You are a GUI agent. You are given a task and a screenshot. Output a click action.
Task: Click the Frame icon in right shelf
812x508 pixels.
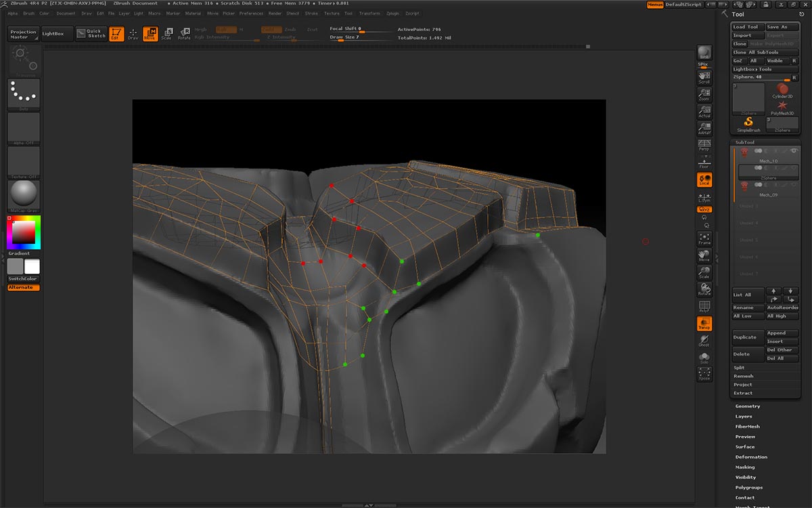coord(704,238)
